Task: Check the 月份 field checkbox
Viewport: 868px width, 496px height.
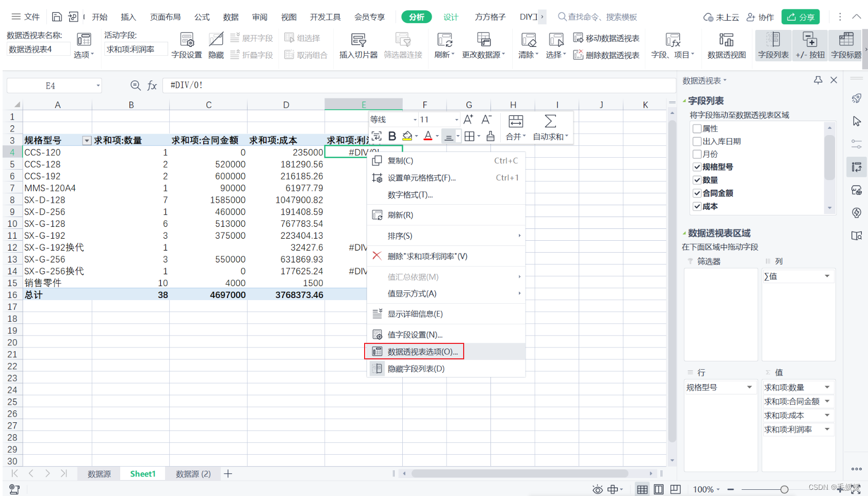Action: [x=697, y=154]
